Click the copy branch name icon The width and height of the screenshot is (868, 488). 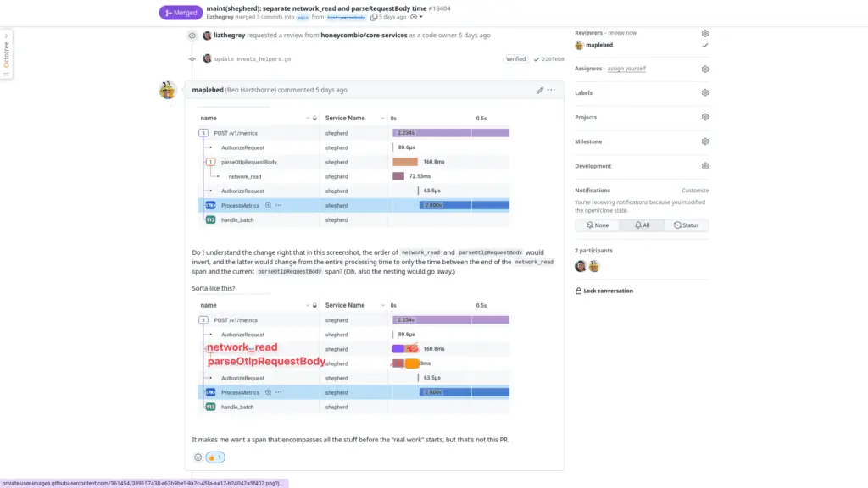pos(374,17)
